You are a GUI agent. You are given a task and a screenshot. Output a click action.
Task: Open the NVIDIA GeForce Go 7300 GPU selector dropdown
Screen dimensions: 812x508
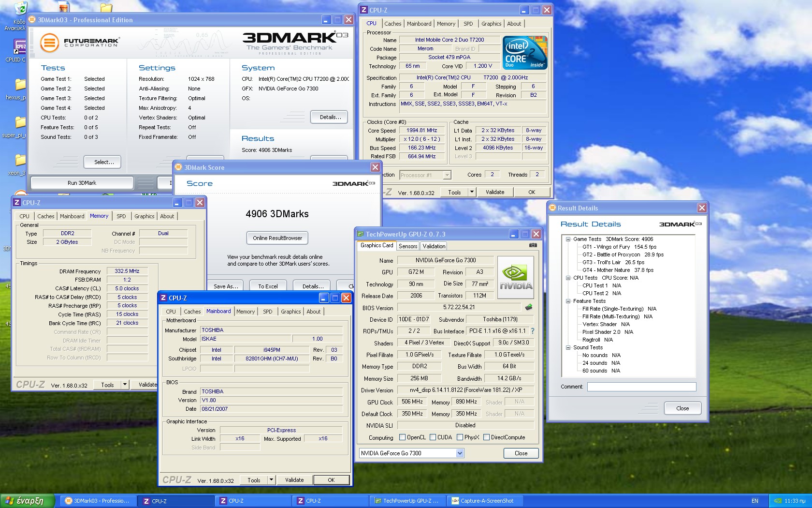[x=460, y=453]
